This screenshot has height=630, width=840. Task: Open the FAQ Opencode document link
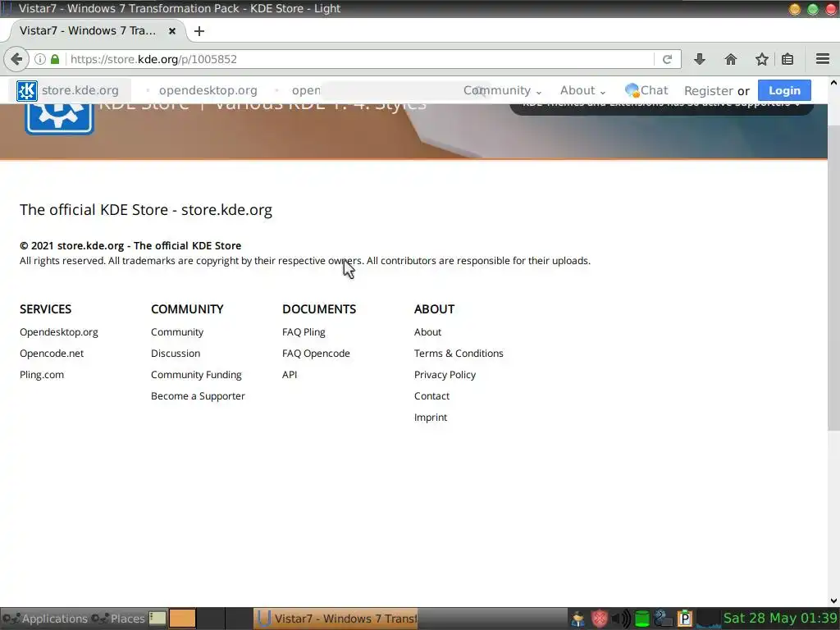pos(316,354)
